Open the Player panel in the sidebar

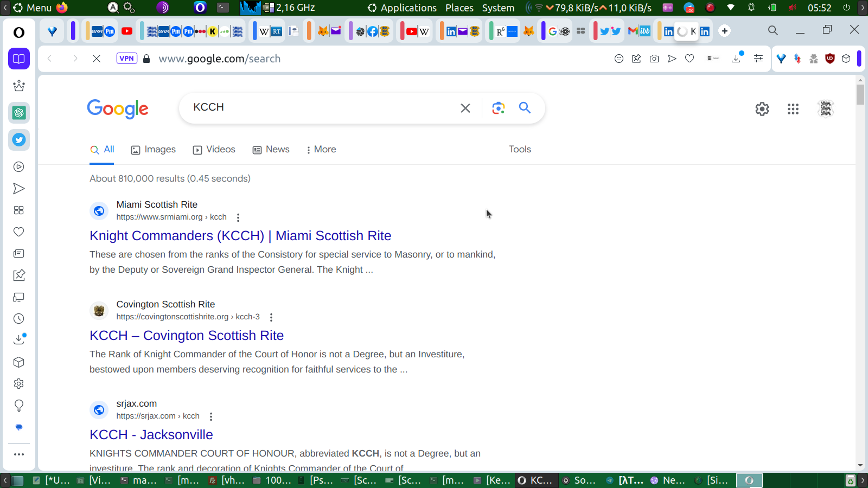pyautogui.click(x=19, y=167)
